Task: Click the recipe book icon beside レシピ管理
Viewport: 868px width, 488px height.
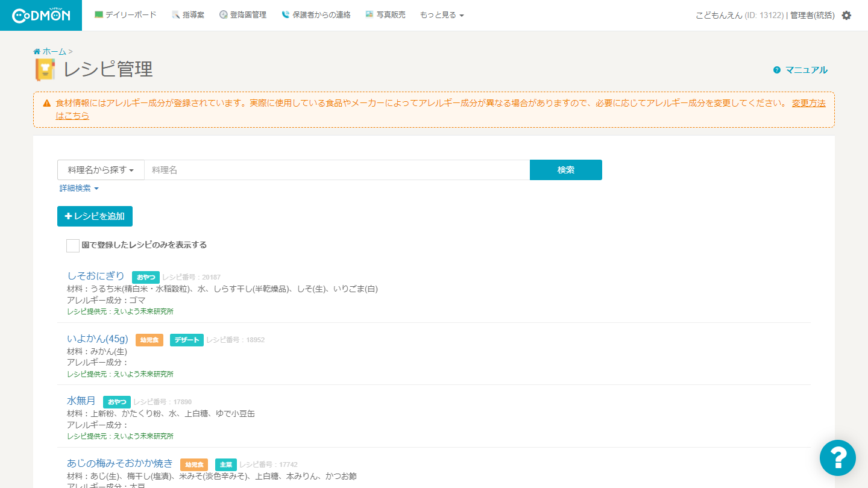Action: (45, 69)
